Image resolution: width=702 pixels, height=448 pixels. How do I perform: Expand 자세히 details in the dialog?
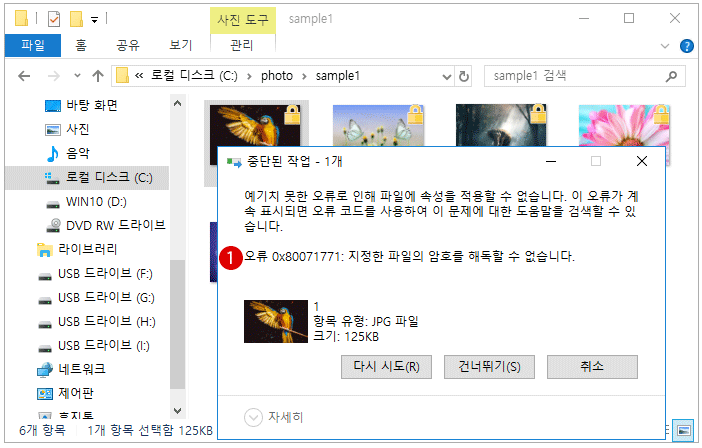click(274, 418)
